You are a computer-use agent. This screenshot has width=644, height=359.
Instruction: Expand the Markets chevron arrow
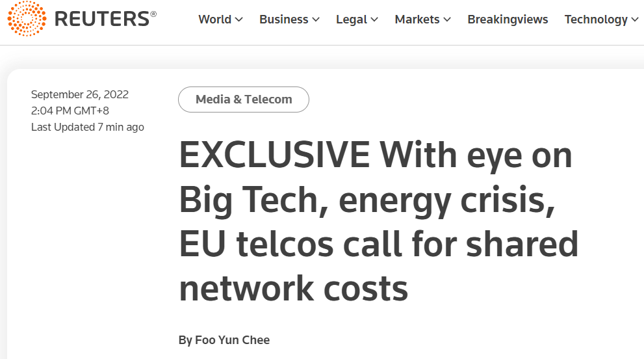(447, 20)
